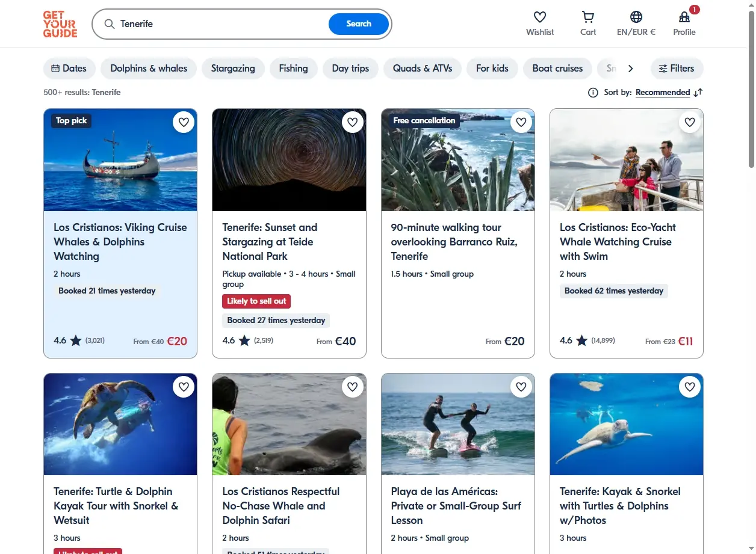Open the GetYourGuide logo home link
756x554 pixels.
point(60,24)
